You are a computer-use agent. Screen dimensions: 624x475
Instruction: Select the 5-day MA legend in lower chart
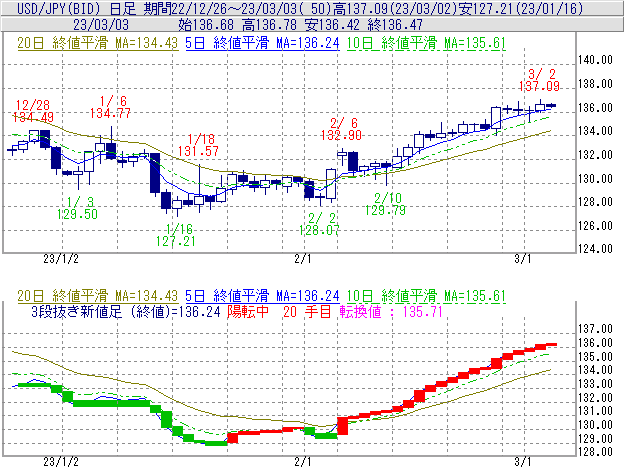pos(262,296)
